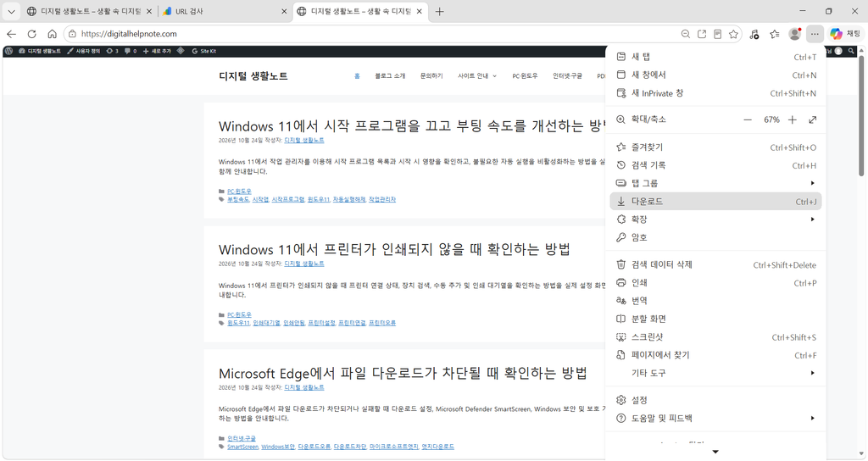
Task: Expand the 탭 그룹 submenu
Action: coord(715,183)
